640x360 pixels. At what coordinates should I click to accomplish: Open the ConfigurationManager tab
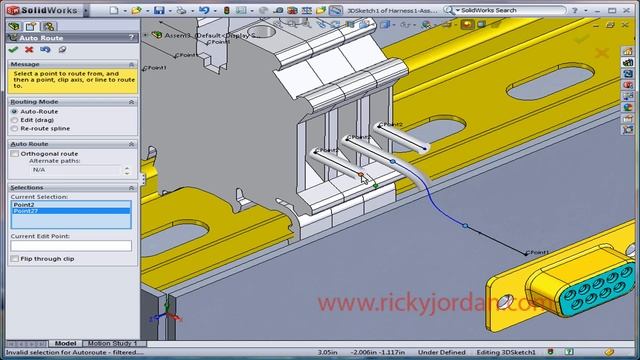coord(49,27)
